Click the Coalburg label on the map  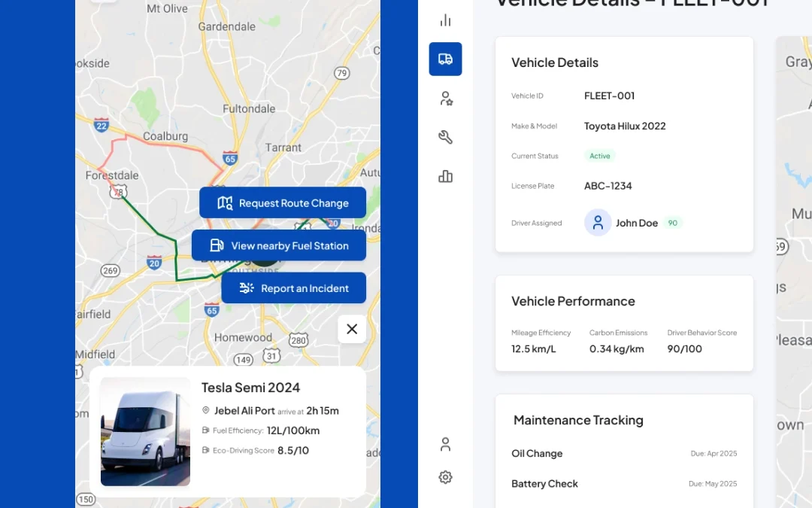pyautogui.click(x=165, y=136)
